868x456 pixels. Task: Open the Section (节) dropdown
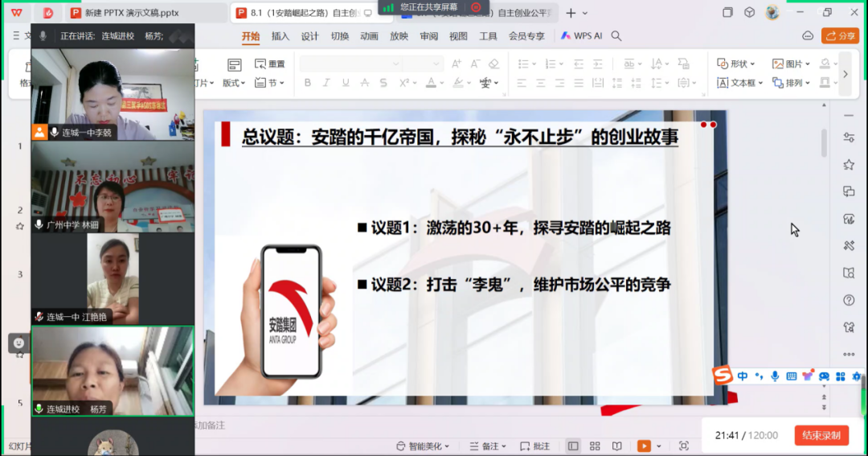pos(269,83)
